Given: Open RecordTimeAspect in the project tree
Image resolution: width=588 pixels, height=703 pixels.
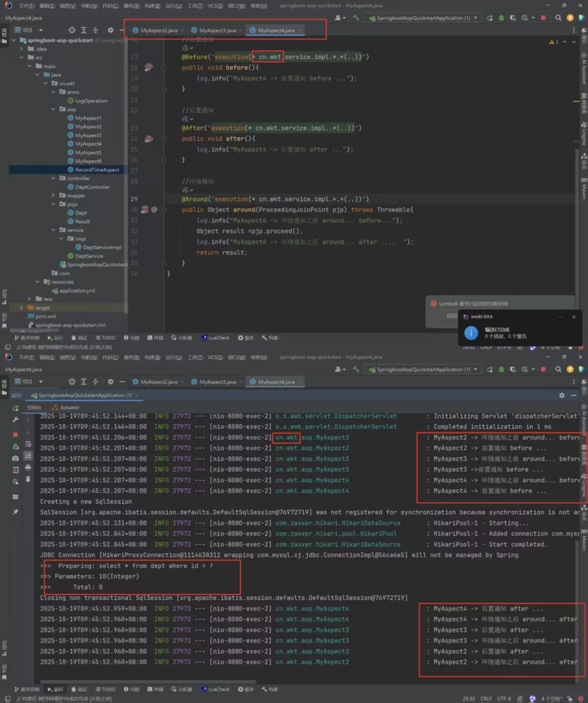Looking at the screenshot, I should coord(97,170).
